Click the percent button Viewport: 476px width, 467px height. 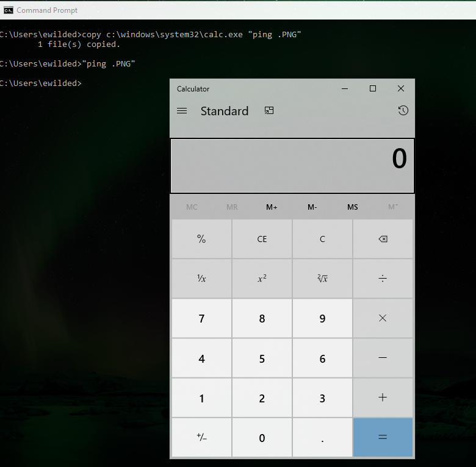tap(201, 239)
